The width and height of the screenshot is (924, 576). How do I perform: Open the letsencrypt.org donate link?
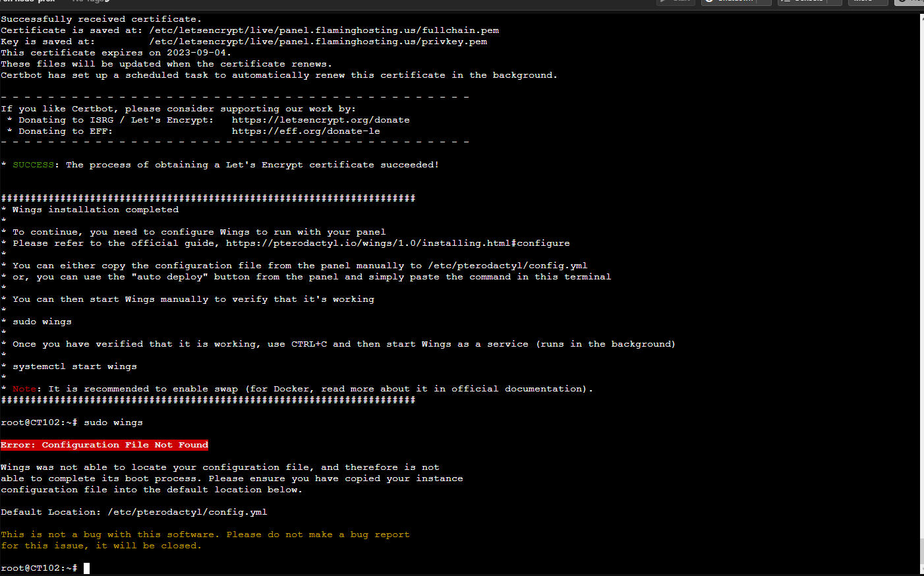click(321, 119)
